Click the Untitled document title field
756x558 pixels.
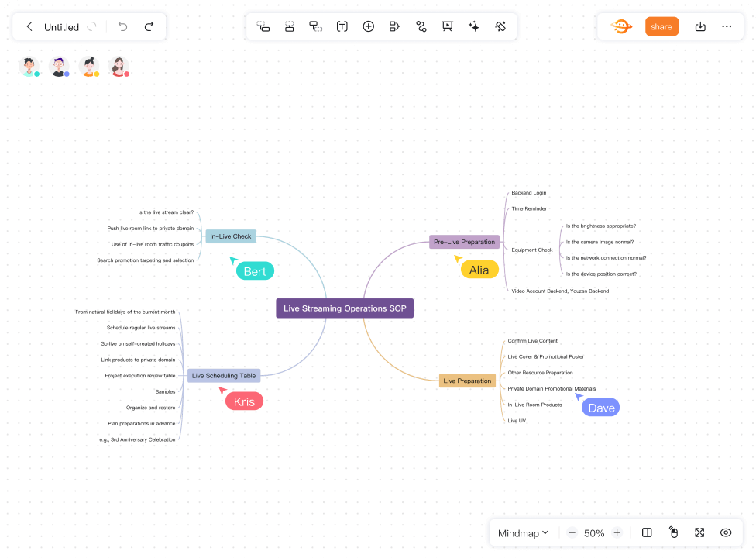pyautogui.click(x=62, y=26)
